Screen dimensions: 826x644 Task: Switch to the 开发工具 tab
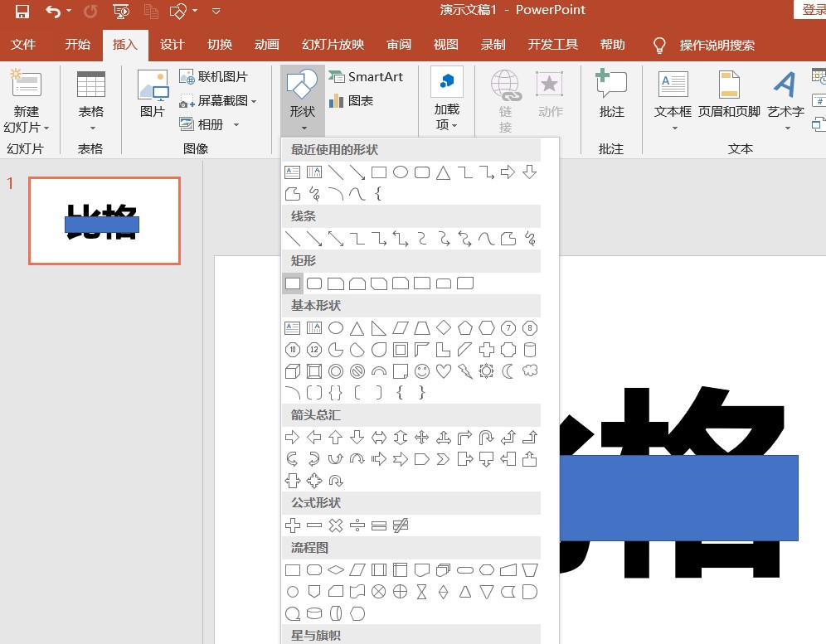tap(553, 45)
